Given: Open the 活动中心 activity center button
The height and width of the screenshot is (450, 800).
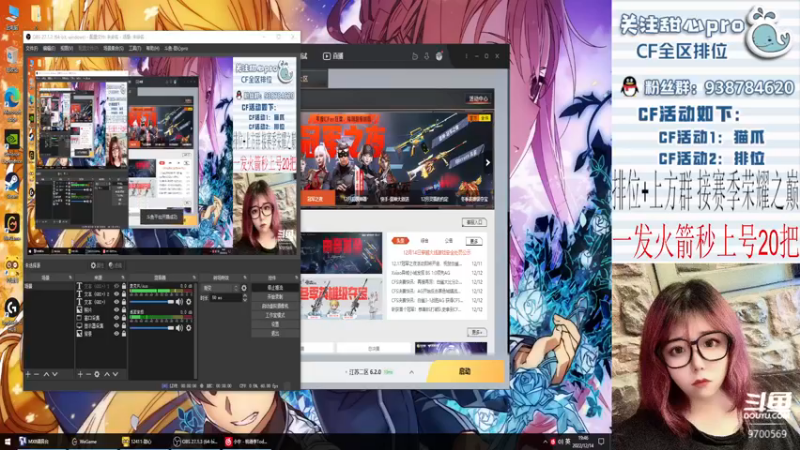Looking at the screenshot, I should 478,98.
